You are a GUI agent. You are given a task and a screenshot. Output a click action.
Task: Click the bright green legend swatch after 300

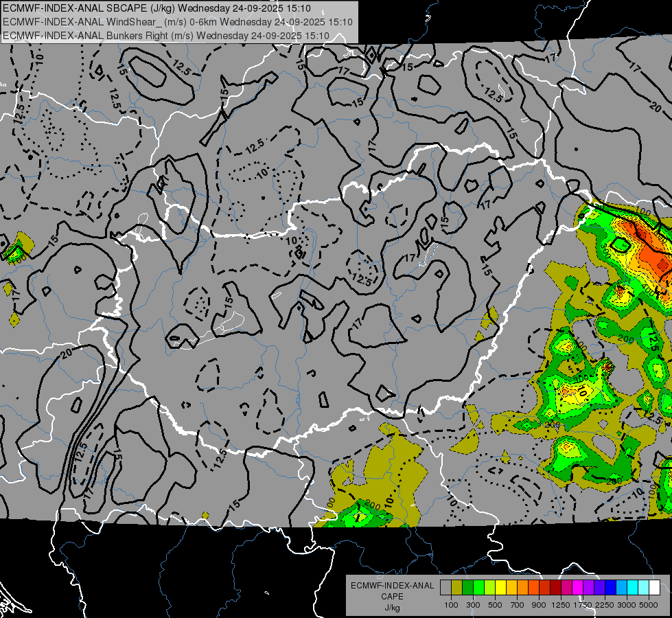tap(478, 588)
